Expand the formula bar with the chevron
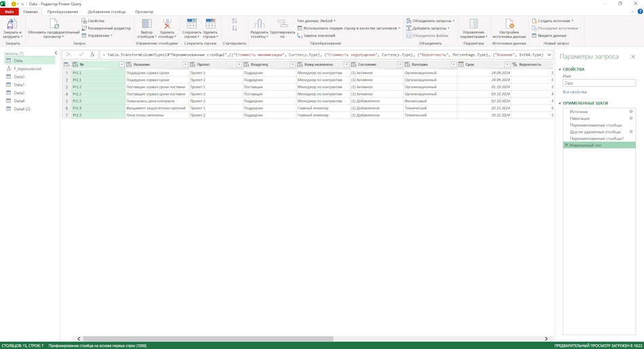 549,55
